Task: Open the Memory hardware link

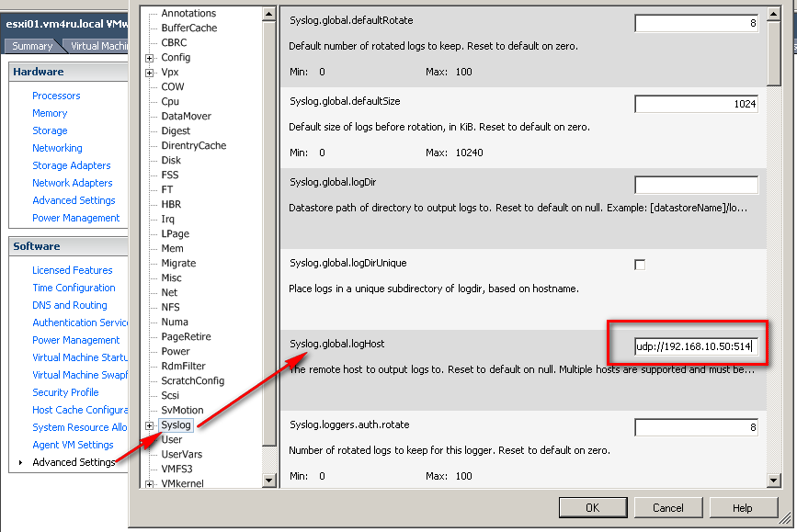Action: (50, 113)
